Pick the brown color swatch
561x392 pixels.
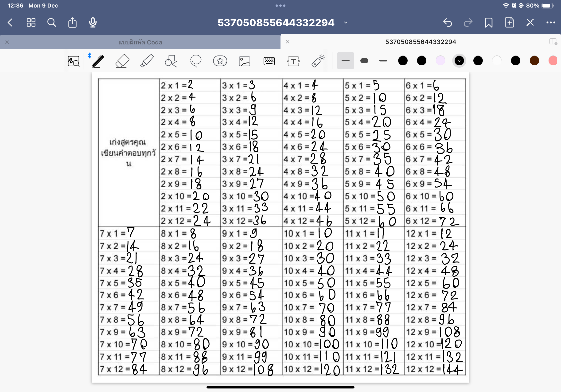(534, 61)
